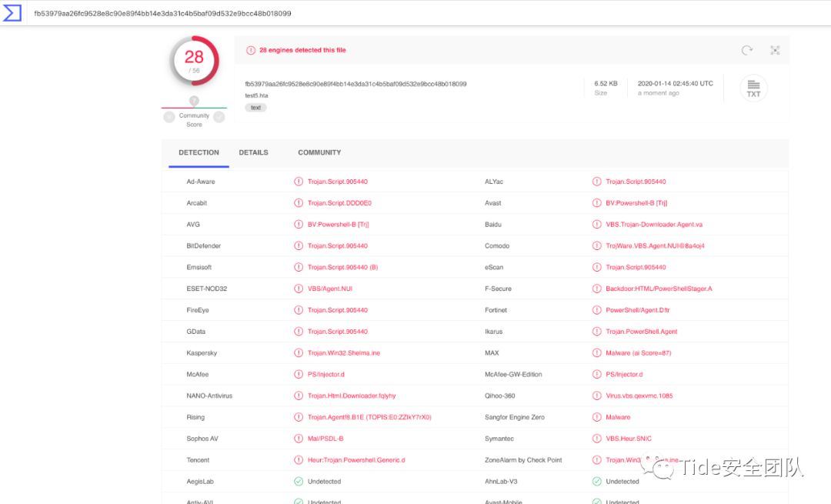Click the McAfee detection alert icon

tap(299, 374)
